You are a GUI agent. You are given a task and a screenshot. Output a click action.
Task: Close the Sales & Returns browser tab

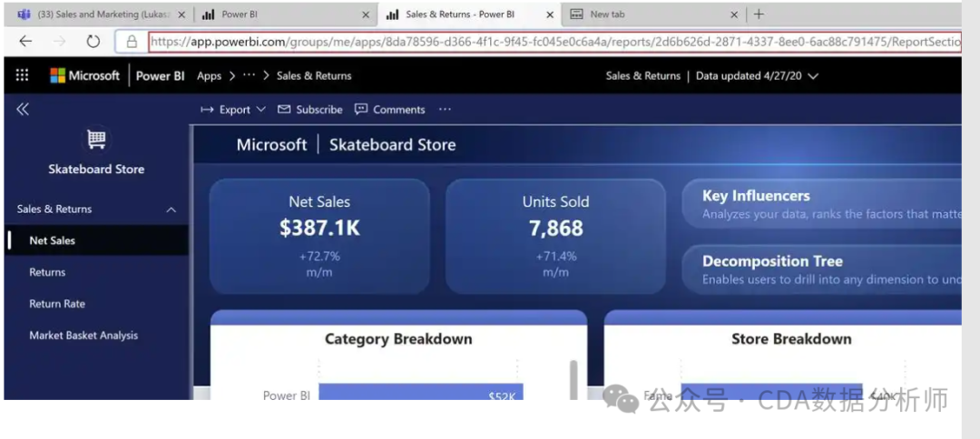point(550,15)
